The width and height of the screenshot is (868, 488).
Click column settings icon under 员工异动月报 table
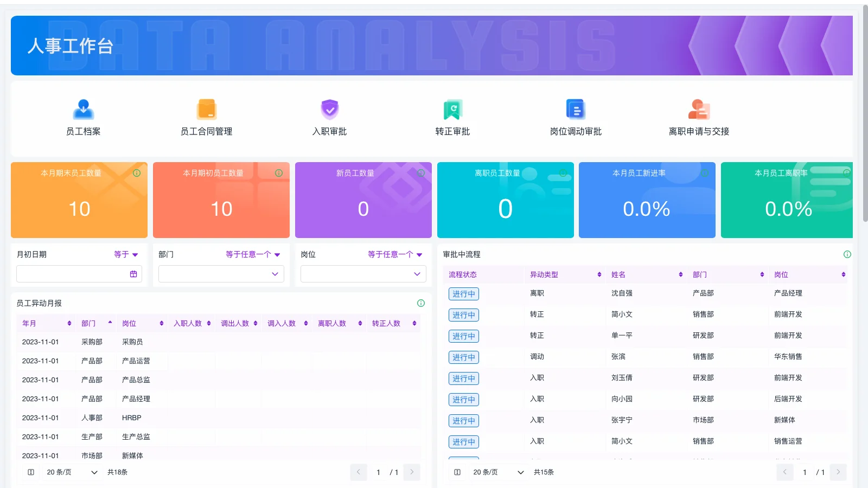pyautogui.click(x=31, y=472)
